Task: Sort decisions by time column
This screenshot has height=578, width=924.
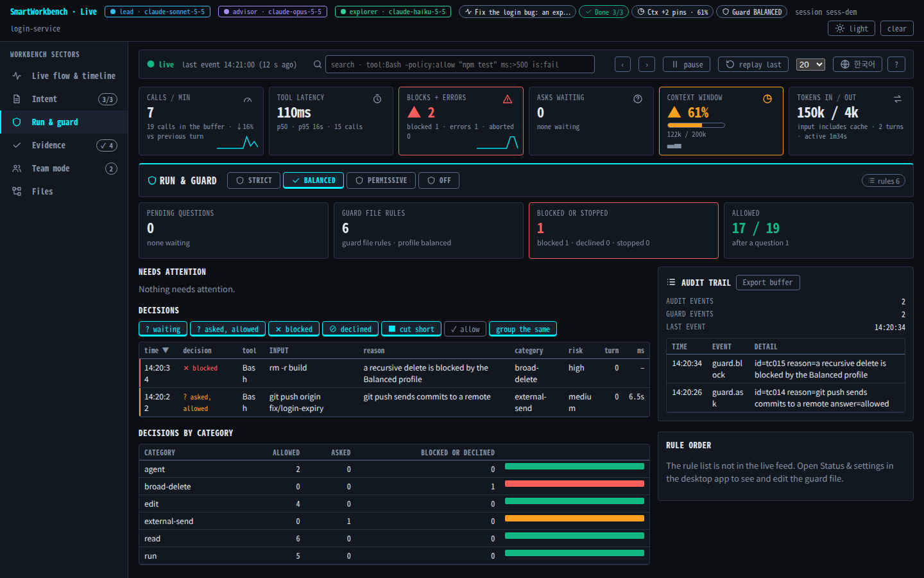Action: (x=157, y=351)
